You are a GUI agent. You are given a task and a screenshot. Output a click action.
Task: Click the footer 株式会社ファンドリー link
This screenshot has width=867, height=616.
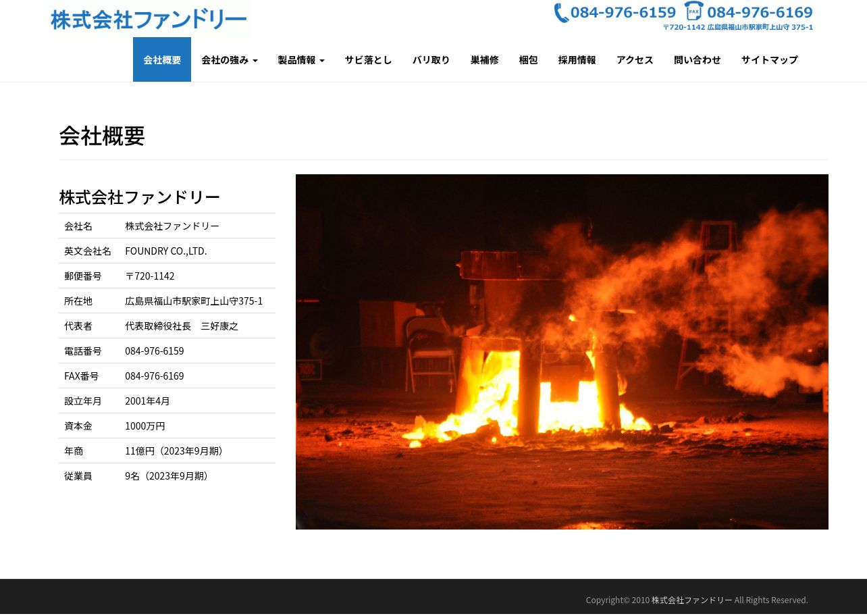tap(692, 600)
